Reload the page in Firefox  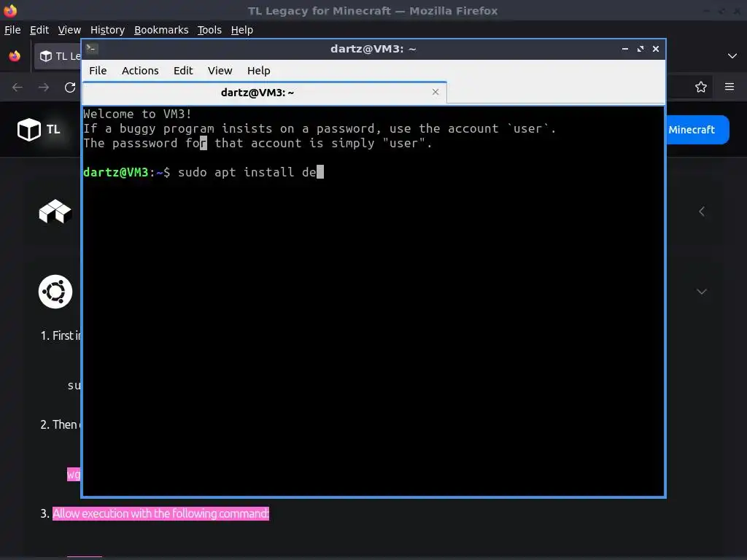pos(70,87)
